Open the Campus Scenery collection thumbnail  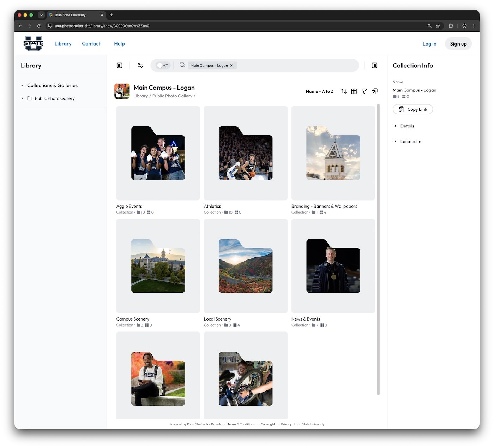click(158, 266)
